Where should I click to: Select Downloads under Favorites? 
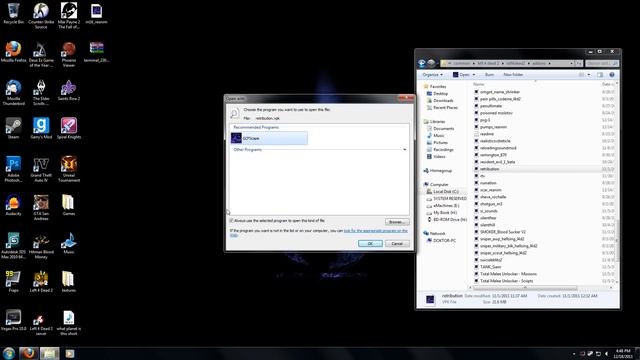(x=443, y=100)
